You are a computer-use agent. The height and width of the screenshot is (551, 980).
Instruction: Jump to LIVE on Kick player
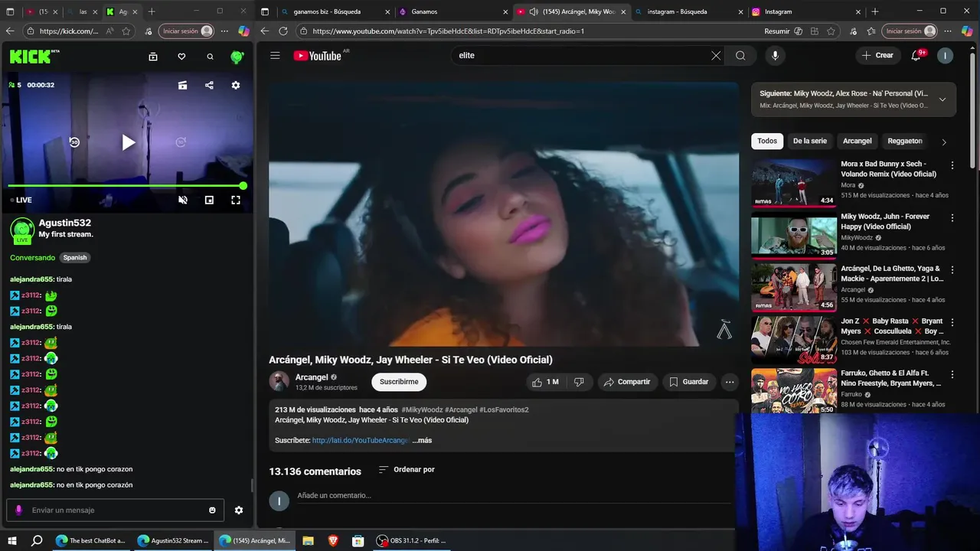click(x=21, y=200)
